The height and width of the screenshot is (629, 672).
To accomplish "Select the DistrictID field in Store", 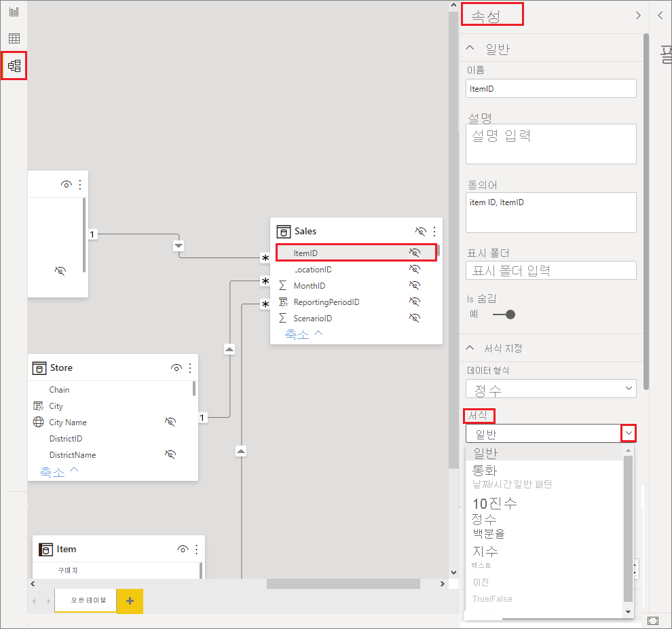I will coord(66,438).
